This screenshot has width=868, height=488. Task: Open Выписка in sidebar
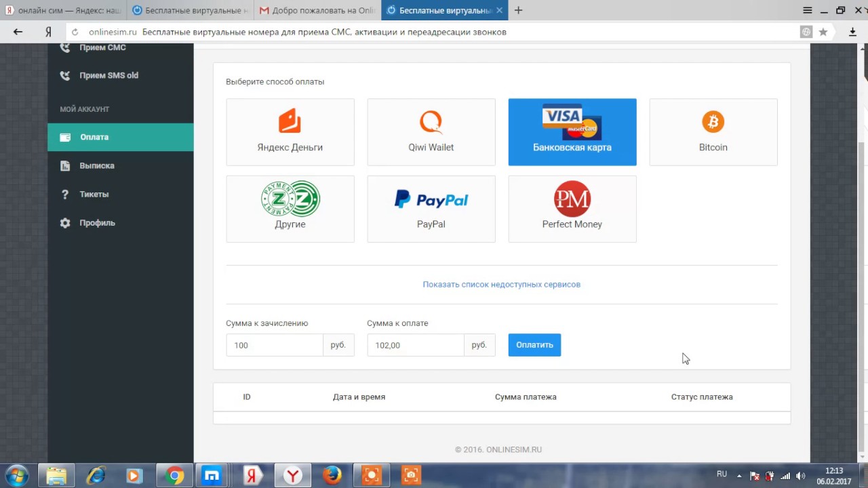click(x=121, y=165)
